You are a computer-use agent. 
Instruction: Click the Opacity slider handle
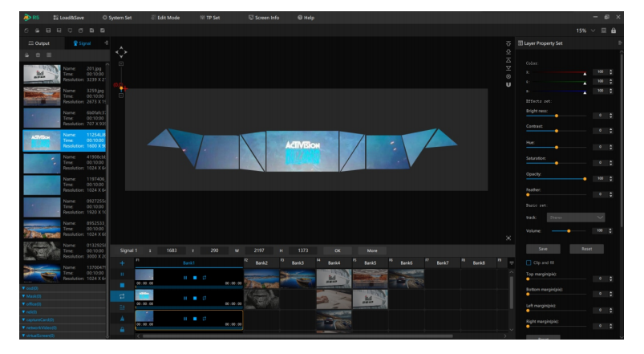[585, 179]
